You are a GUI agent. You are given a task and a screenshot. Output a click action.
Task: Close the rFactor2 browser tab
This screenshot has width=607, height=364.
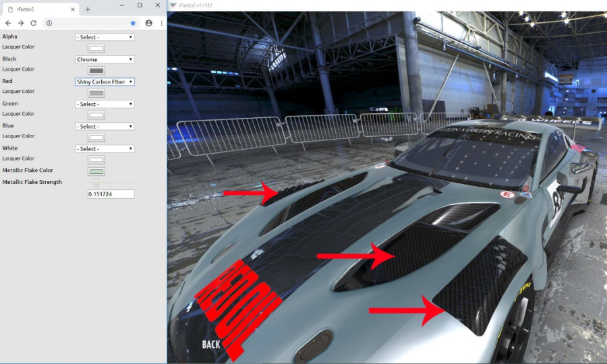pos(73,9)
